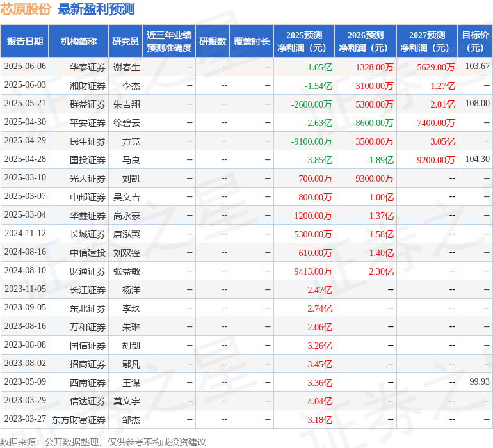The image size is (493, 448).
Task: Click 平安证券 institution name
Action: click(88, 122)
